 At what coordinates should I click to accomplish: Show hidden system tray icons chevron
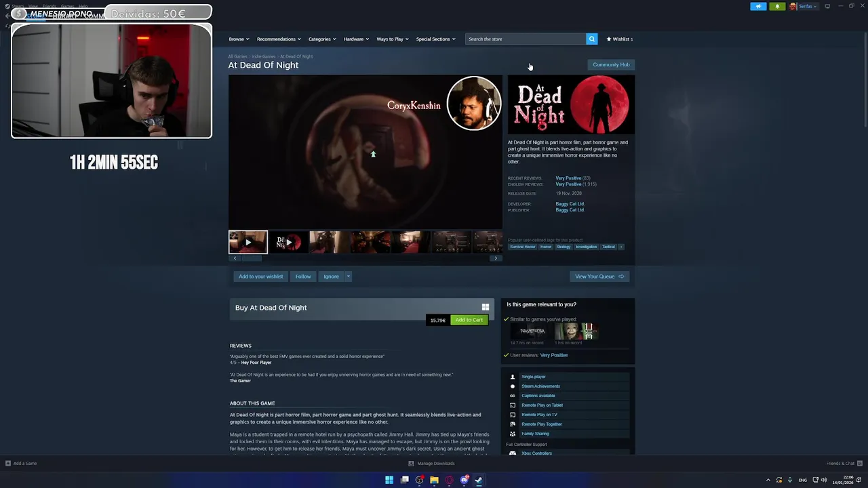768,480
